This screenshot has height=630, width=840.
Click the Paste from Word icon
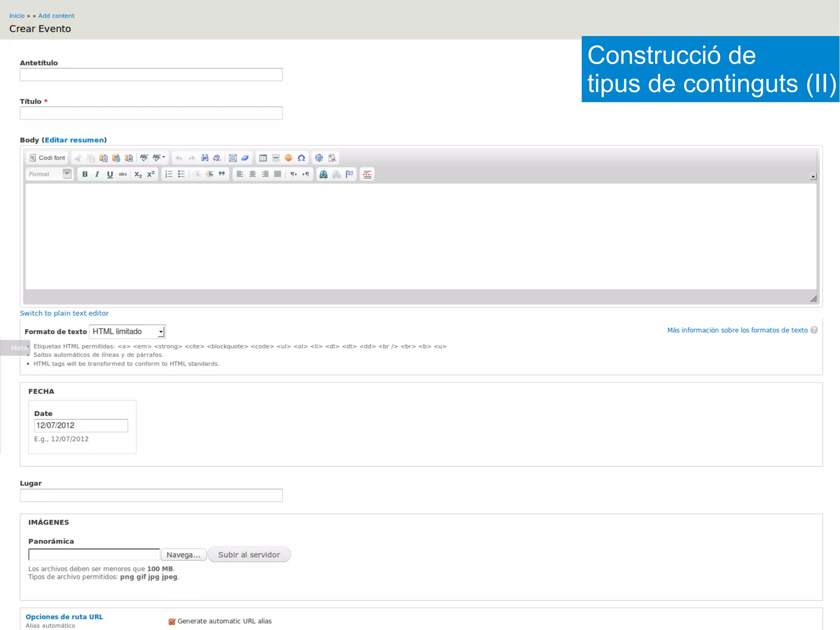coord(129,158)
